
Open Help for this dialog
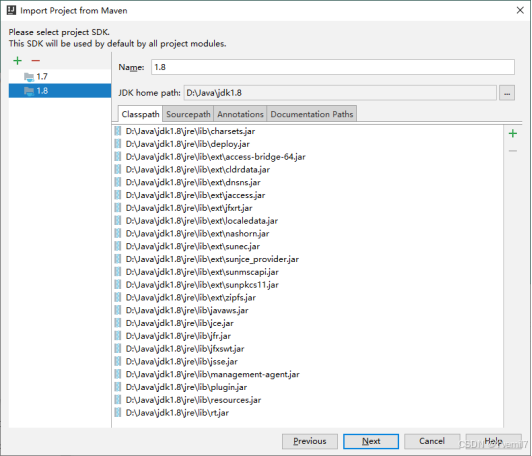tap(493, 441)
